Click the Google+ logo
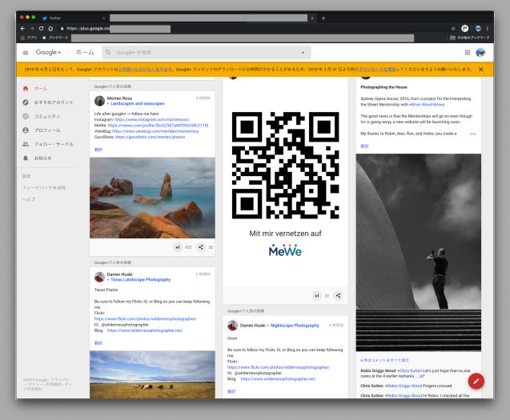Screen dimensions: 510x420 pyautogui.click(x=48, y=52)
